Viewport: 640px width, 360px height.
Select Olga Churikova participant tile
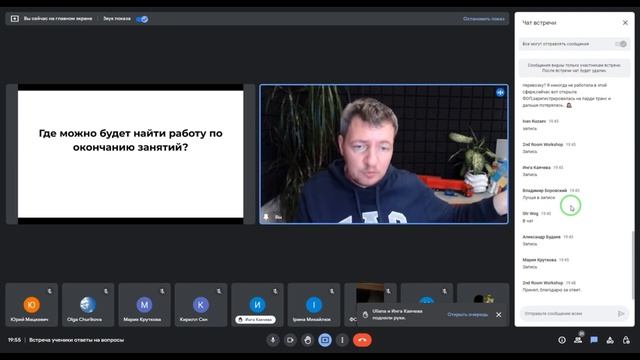(88, 305)
